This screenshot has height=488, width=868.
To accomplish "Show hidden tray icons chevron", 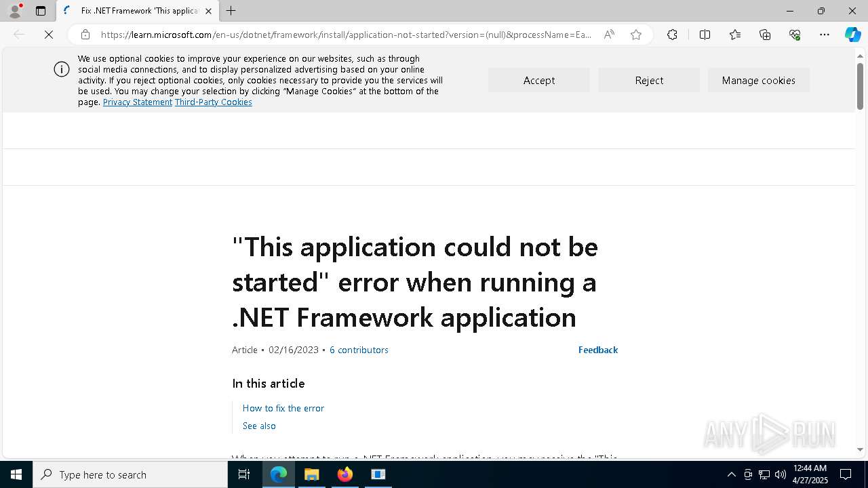I will (x=731, y=474).
